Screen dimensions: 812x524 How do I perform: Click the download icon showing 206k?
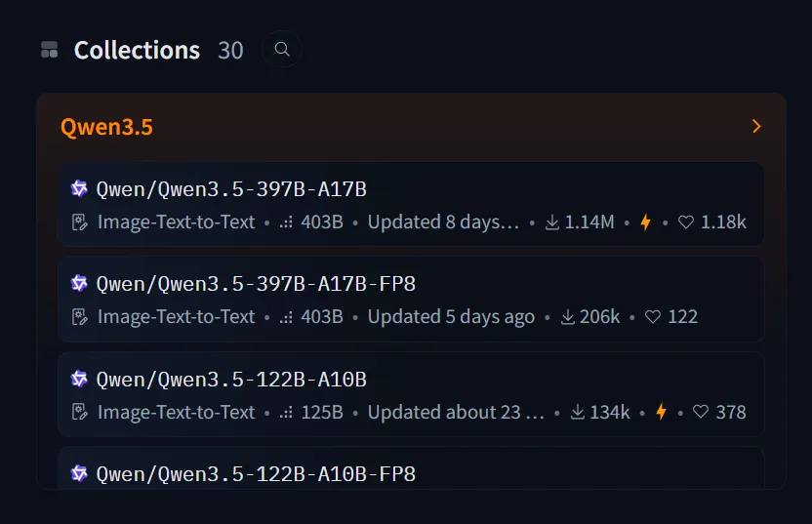(568, 317)
